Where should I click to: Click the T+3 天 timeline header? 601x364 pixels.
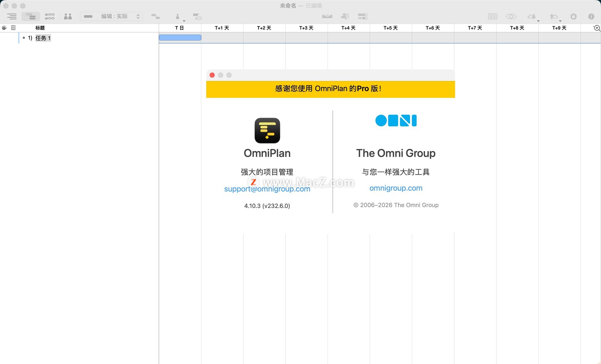tap(306, 28)
